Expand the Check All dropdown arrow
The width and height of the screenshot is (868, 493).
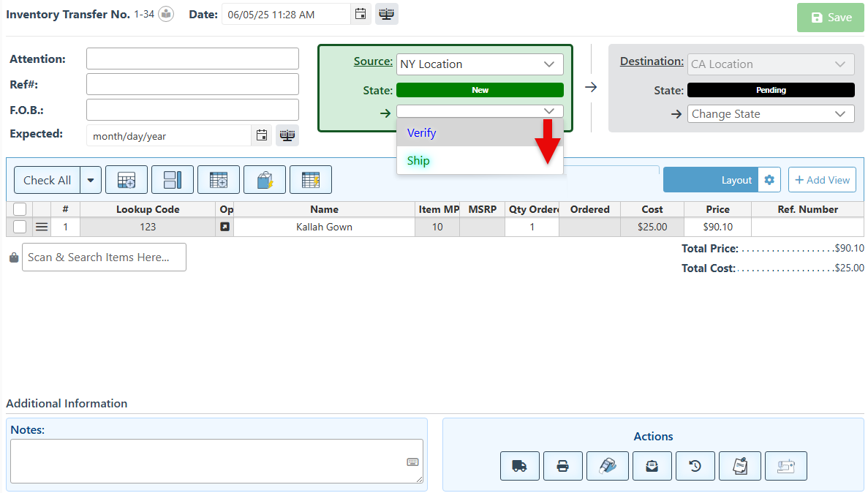click(91, 180)
